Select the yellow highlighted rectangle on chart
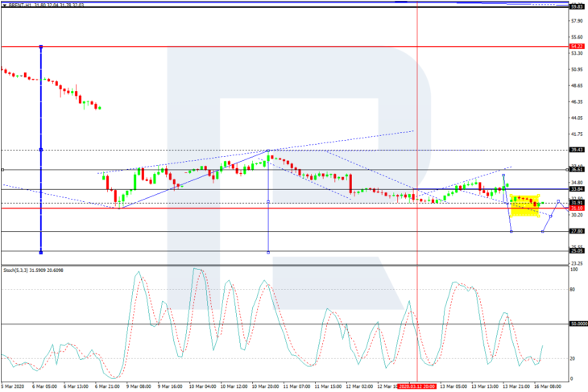The image size is (588, 392). coord(524,205)
